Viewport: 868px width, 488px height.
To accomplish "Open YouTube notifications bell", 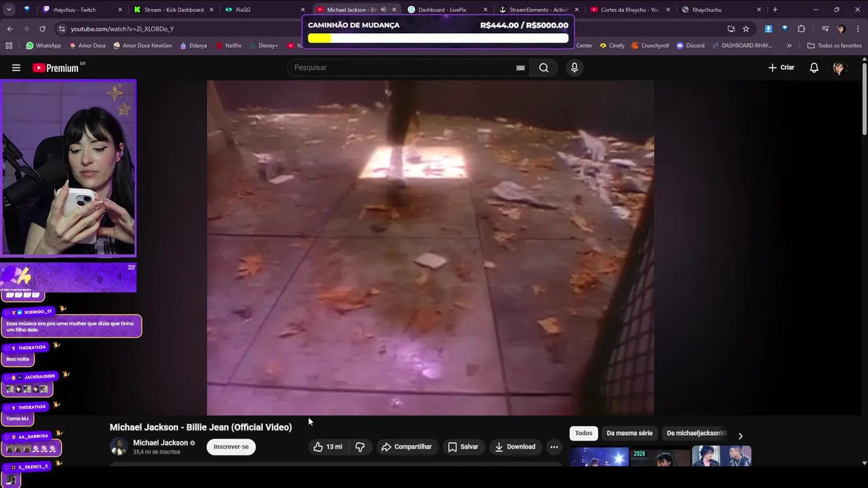I will [x=814, y=68].
